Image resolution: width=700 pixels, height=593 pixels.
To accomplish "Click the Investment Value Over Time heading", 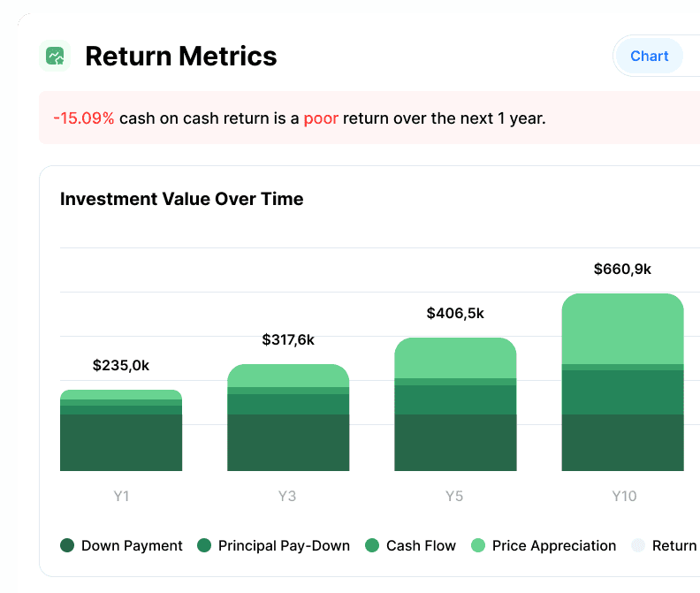I will [x=181, y=199].
